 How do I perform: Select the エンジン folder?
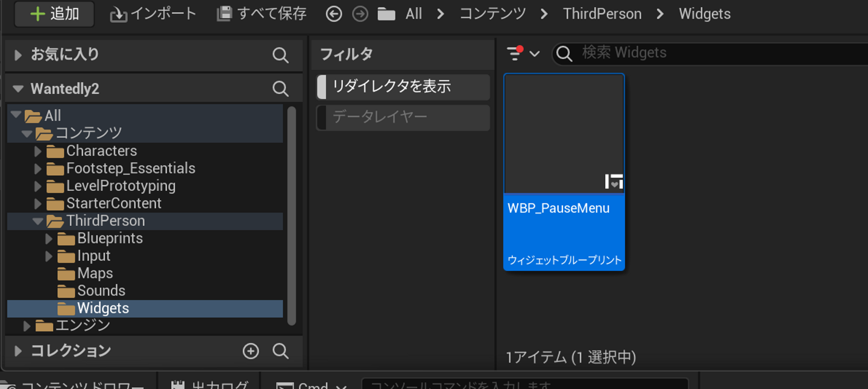(x=145, y=326)
